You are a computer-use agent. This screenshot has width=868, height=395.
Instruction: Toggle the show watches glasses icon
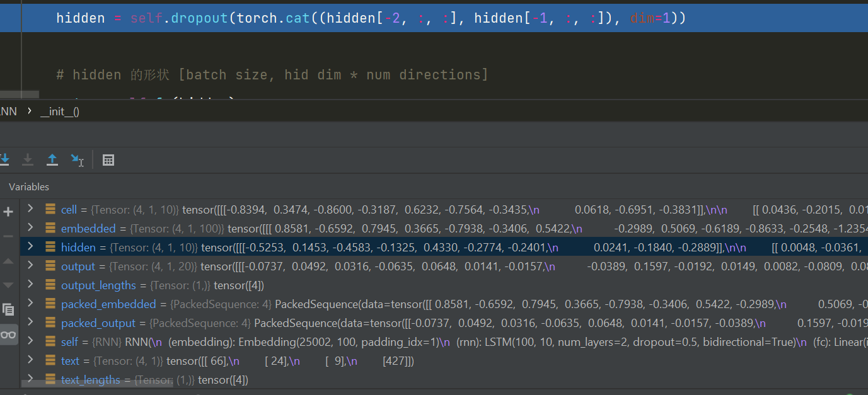[8, 335]
